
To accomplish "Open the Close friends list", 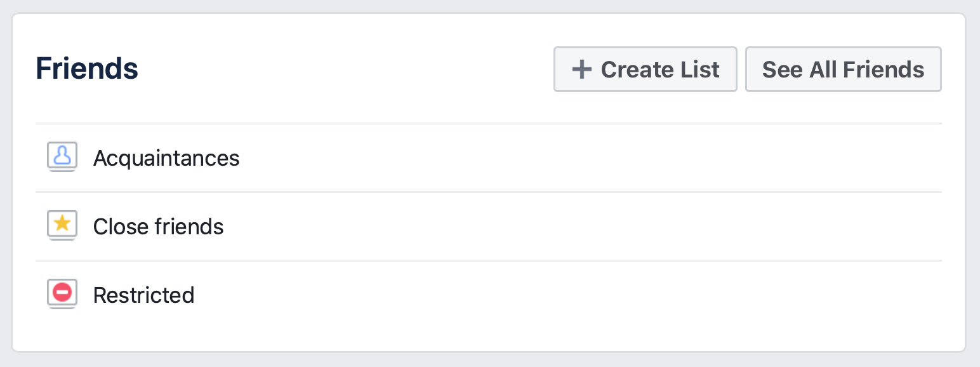I will pos(489,226).
